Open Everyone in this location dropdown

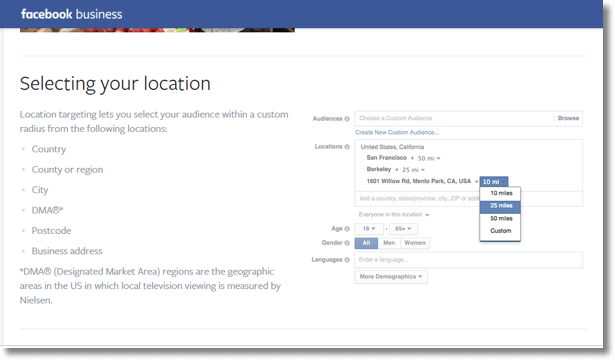[394, 215]
